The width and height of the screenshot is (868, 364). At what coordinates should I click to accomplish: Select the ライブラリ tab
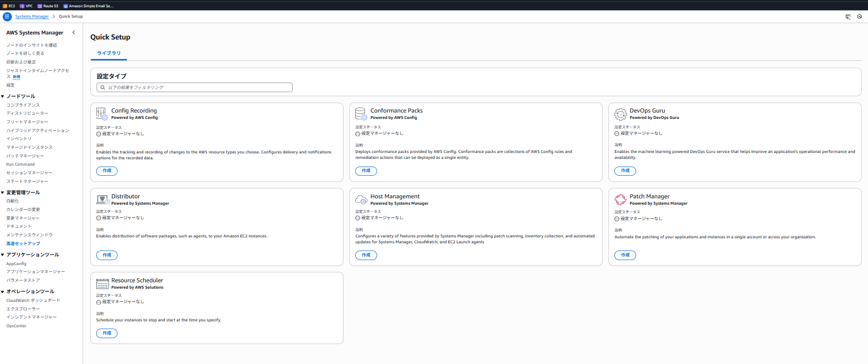(x=109, y=53)
